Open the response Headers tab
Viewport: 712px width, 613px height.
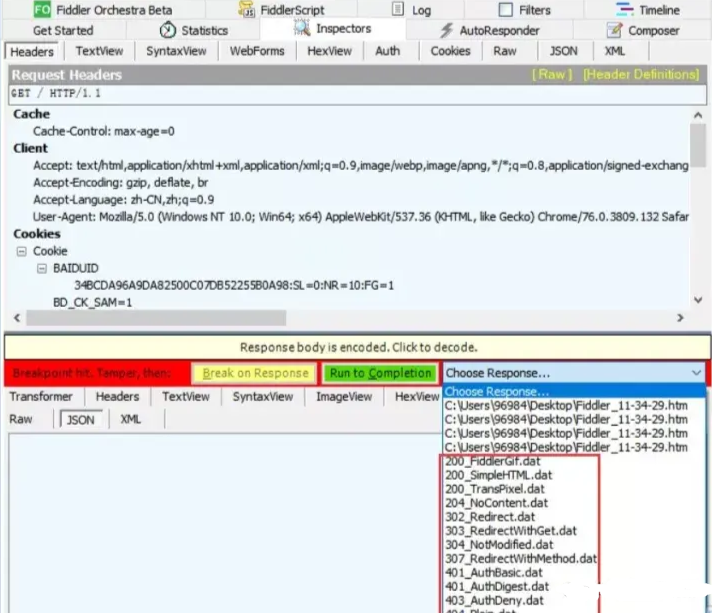click(117, 396)
